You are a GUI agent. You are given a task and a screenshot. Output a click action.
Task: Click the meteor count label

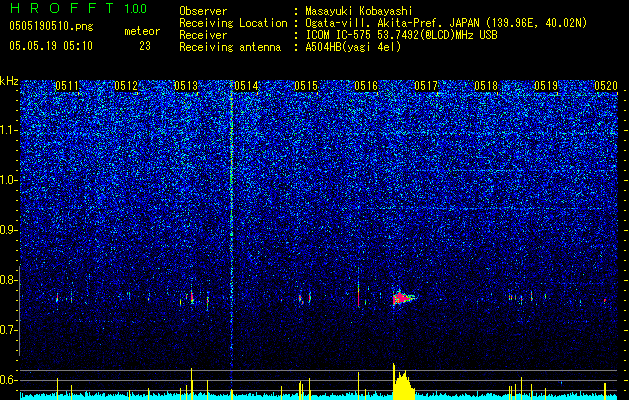[142, 31]
